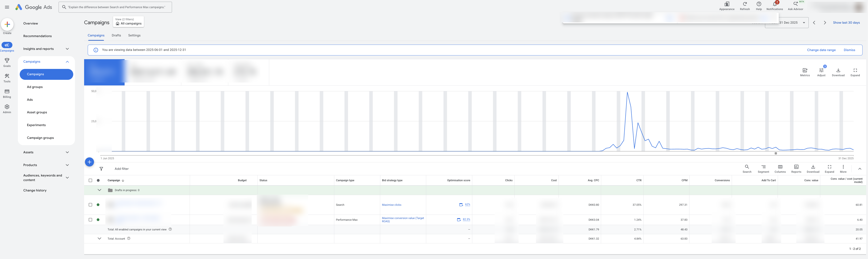
Task: Go to next date range arrow
Action: pyautogui.click(x=825, y=23)
